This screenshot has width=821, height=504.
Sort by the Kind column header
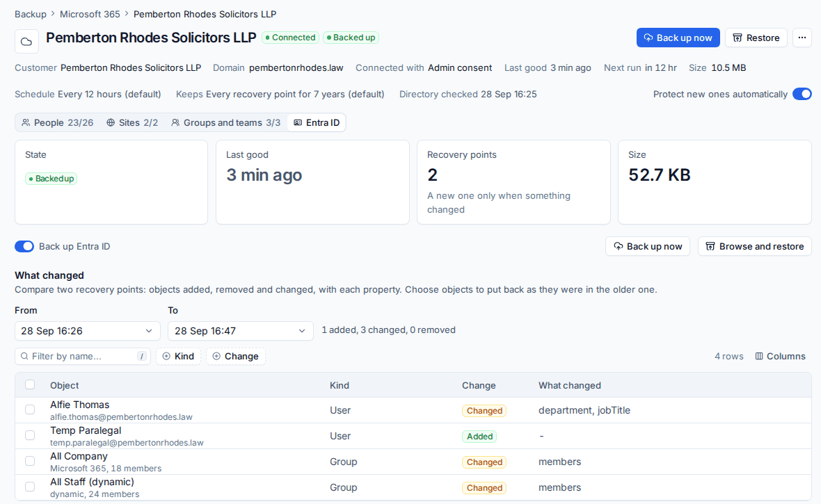(x=340, y=385)
